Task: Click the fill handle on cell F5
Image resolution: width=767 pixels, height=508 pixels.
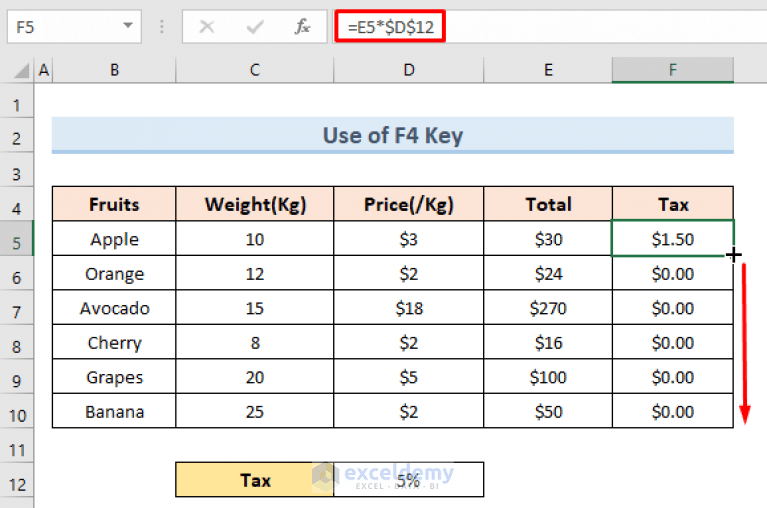Action: click(x=733, y=255)
